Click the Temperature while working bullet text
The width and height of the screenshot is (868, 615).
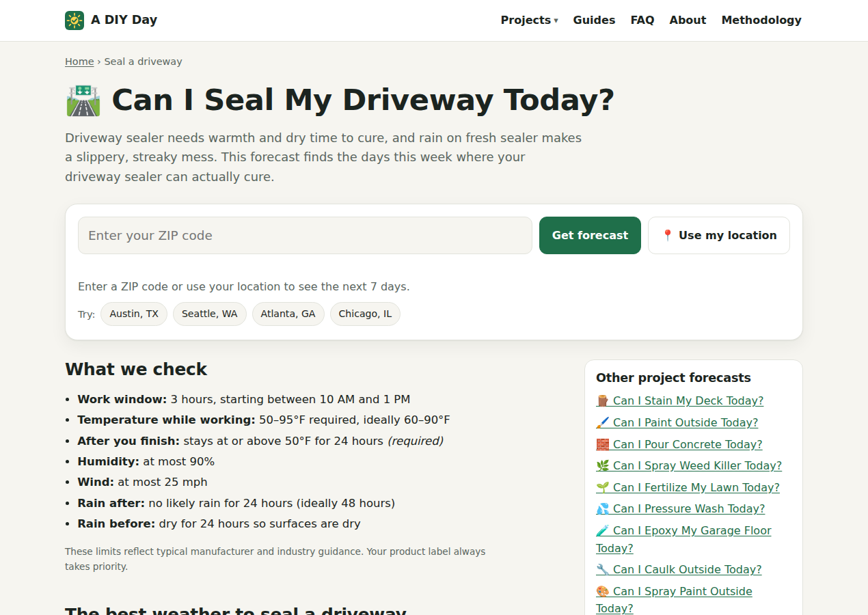click(x=264, y=420)
